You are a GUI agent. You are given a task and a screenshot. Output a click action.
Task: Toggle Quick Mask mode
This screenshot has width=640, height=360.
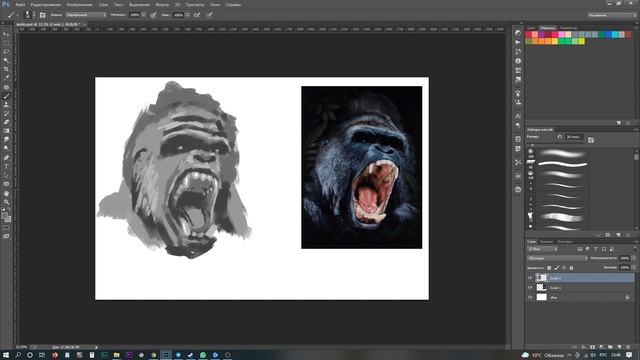click(x=6, y=228)
